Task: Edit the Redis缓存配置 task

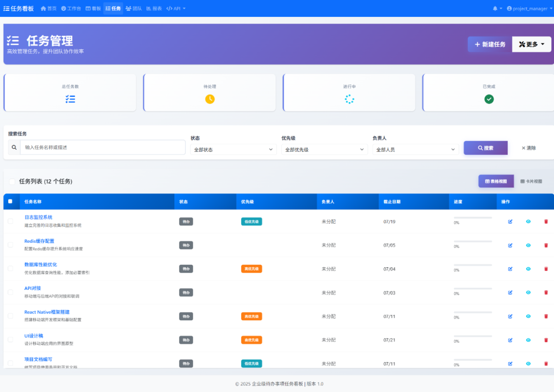Action: tap(510, 245)
